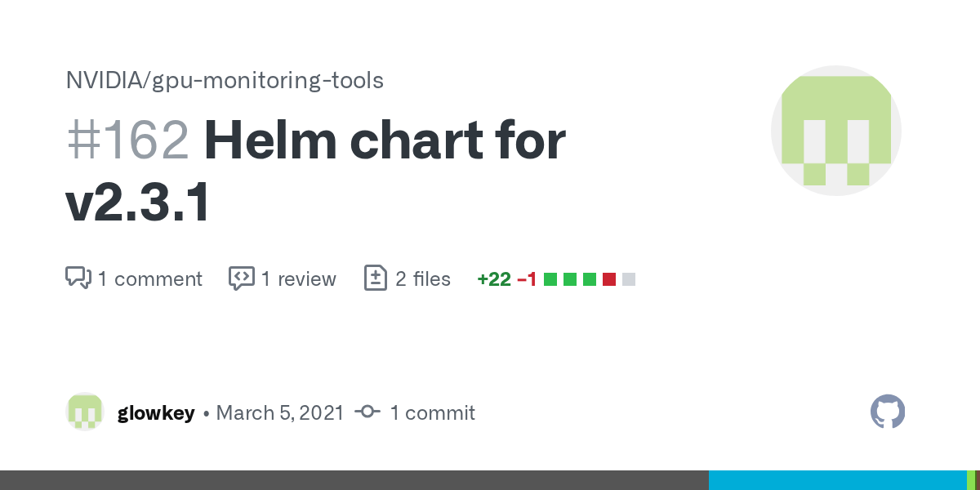Click the small glowkey avatar near username
Screen dimensions: 980x490
[x=85, y=412]
